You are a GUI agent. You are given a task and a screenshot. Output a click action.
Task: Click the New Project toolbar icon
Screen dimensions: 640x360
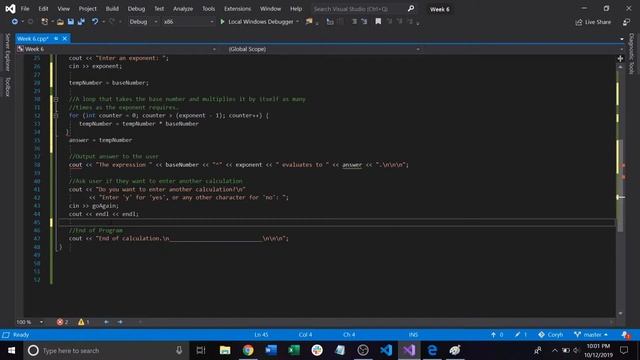pos(44,22)
